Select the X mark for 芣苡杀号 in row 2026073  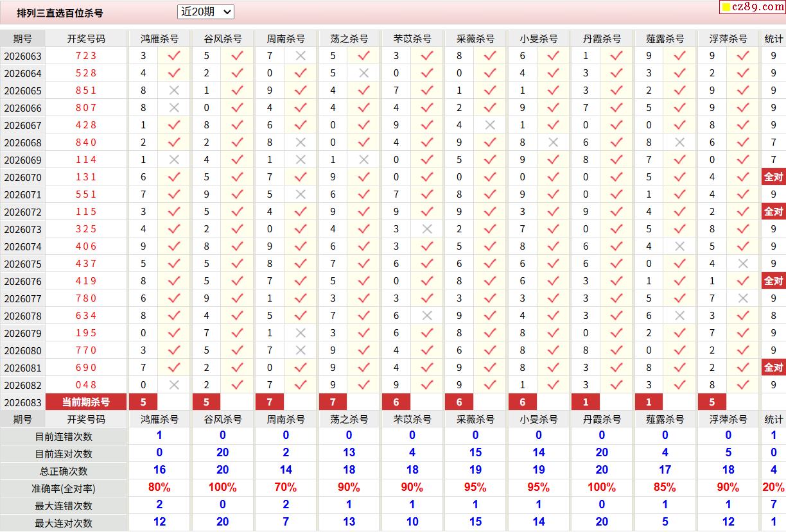pos(427,229)
